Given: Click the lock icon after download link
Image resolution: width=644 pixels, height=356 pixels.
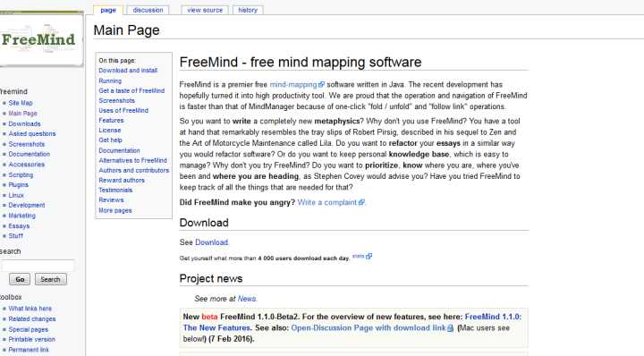Looking at the screenshot, I should (451, 328).
